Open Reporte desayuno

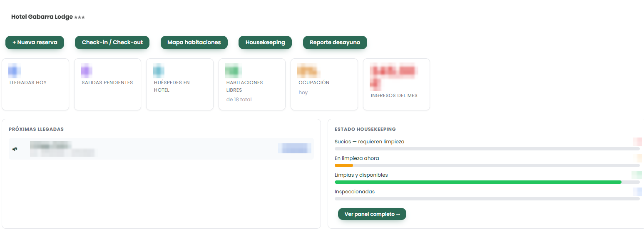coord(335,42)
